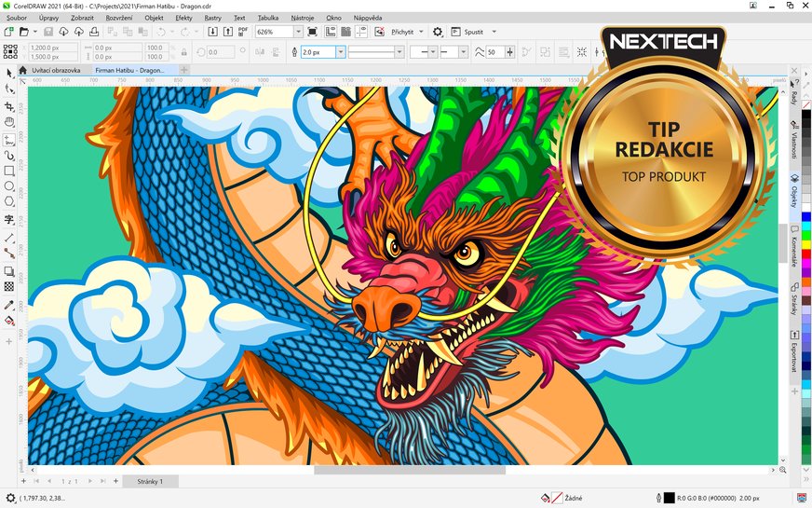The width and height of the screenshot is (812, 508).
Task: Open the Efekty menu
Action: coord(183,18)
